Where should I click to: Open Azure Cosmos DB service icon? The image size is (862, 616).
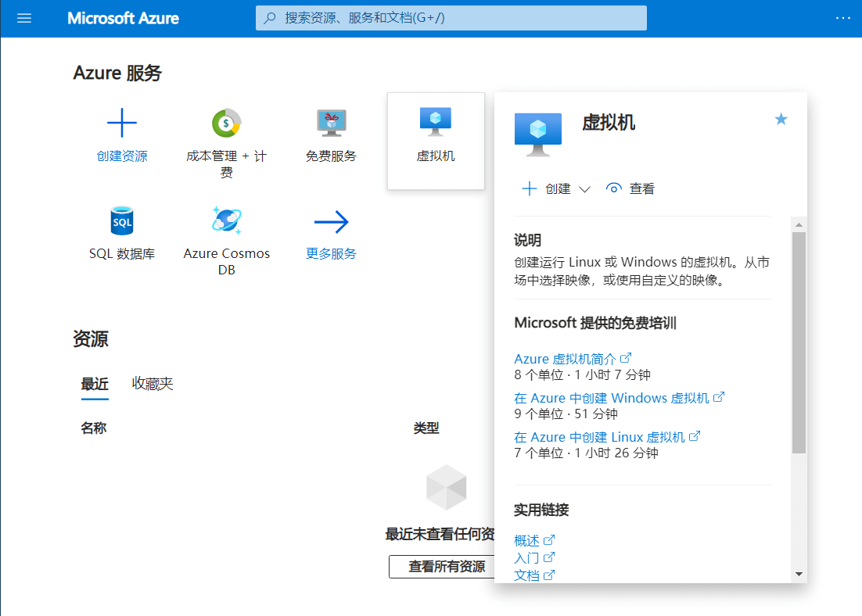(227, 220)
